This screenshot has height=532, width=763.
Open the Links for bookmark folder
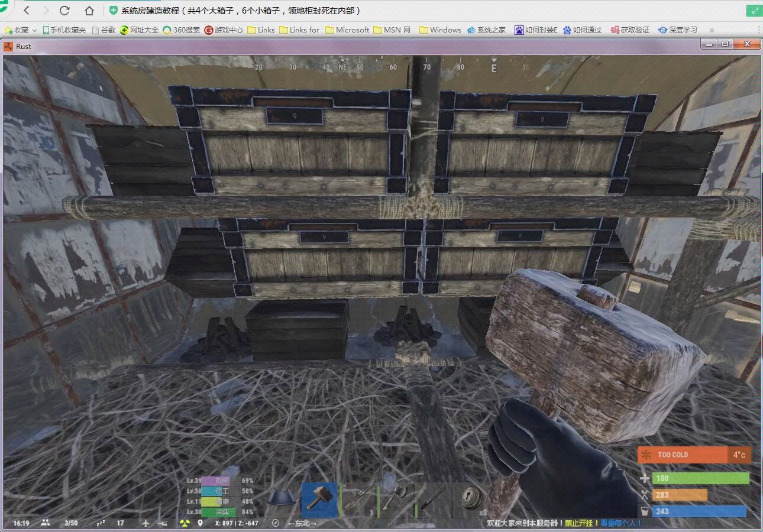point(299,30)
